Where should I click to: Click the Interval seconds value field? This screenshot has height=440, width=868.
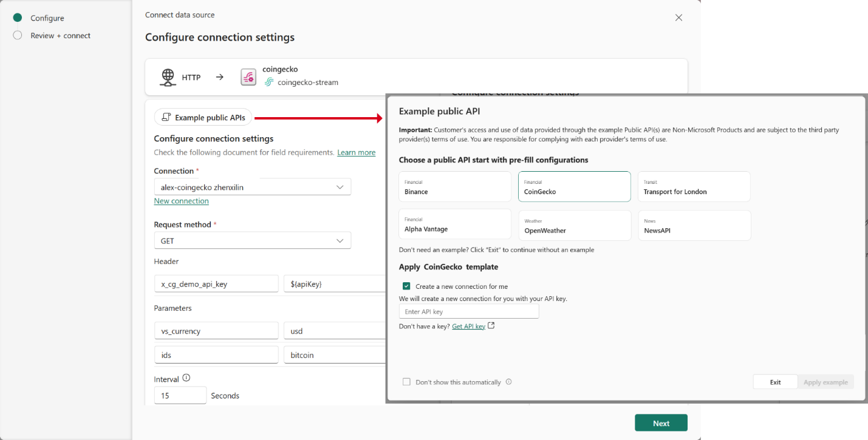[x=180, y=394]
